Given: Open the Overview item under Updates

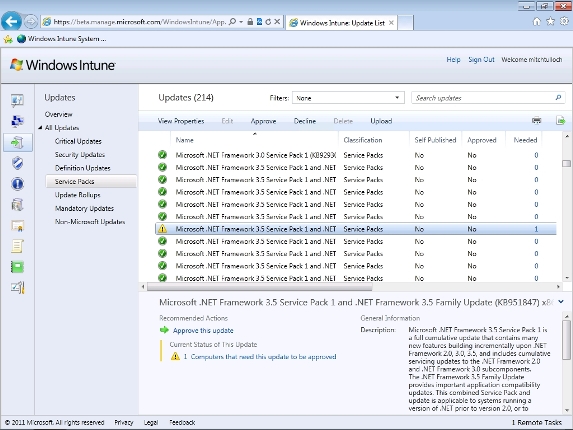Looking at the screenshot, I should pos(58,114).
